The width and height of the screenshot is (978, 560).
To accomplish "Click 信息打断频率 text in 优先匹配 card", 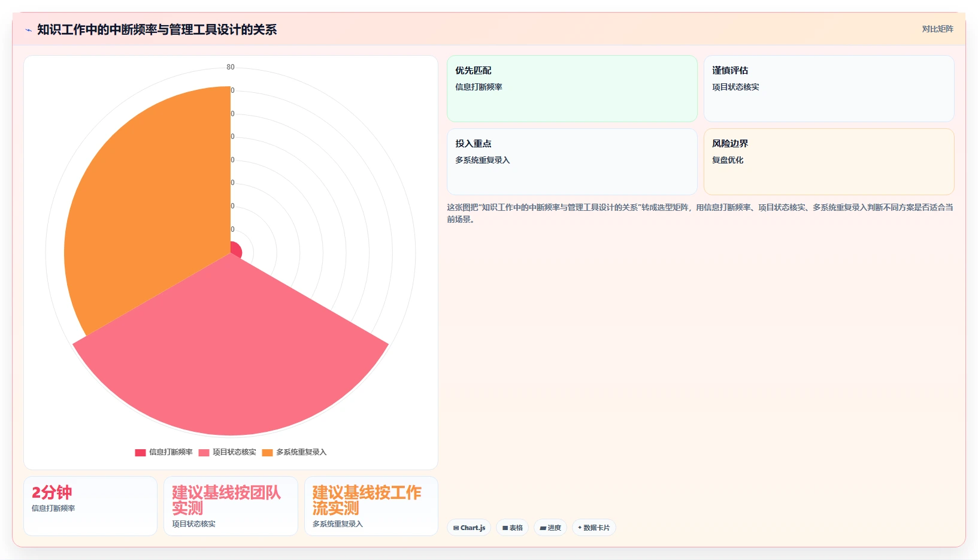I will [479, 87].
